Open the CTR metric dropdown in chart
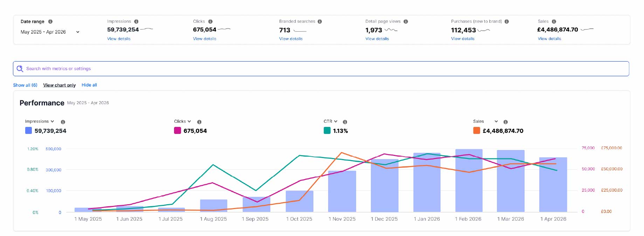 click(x=331, y=121)
